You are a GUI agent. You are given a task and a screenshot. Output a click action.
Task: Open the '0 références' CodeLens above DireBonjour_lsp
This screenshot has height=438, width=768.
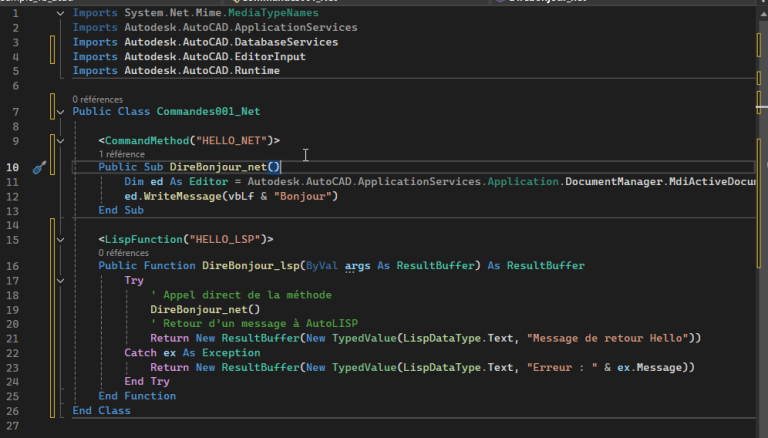(123, 253)
